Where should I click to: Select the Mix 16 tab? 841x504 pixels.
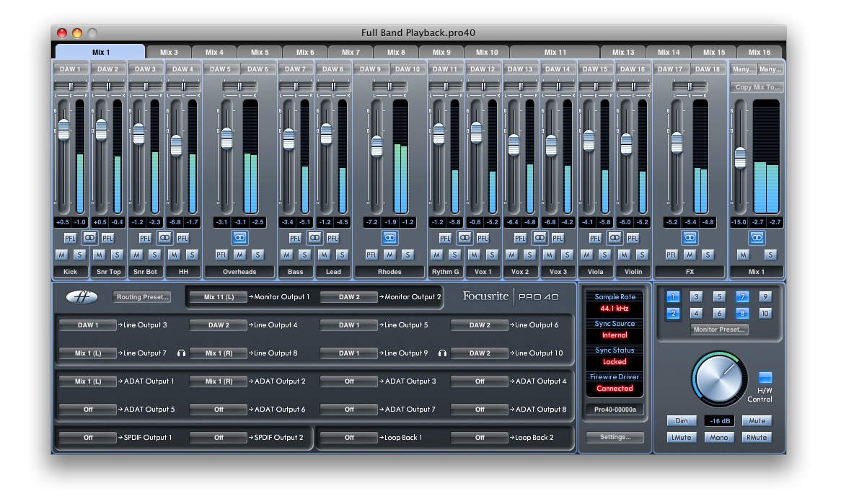click(x=759, y=51)
